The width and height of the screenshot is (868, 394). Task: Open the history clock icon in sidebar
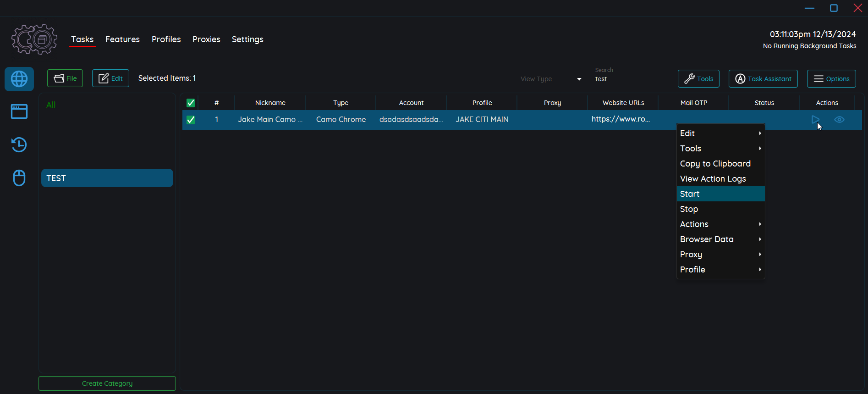pyautogui.click(x=19, y=145)
